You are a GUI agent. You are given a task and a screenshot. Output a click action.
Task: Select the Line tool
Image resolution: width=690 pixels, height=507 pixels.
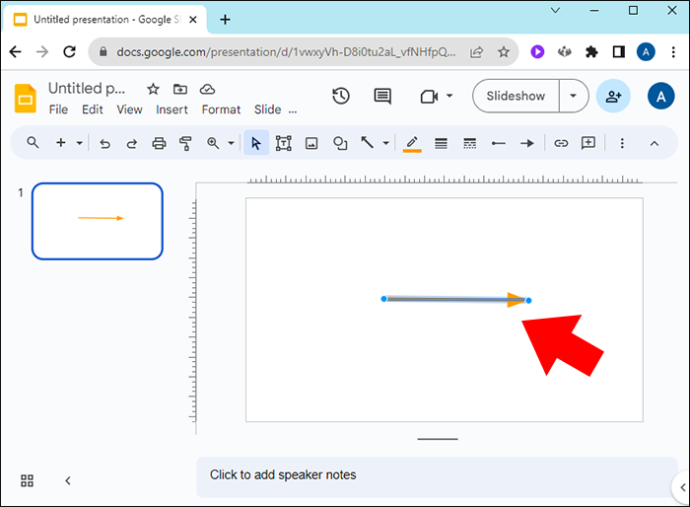[x=367, y=143]
